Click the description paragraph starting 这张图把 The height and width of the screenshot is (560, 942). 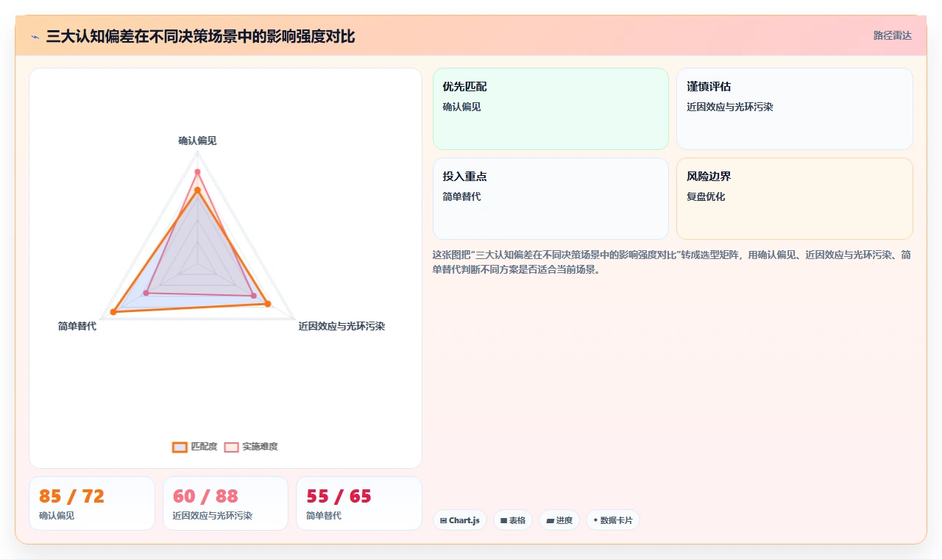click(673, 262)
